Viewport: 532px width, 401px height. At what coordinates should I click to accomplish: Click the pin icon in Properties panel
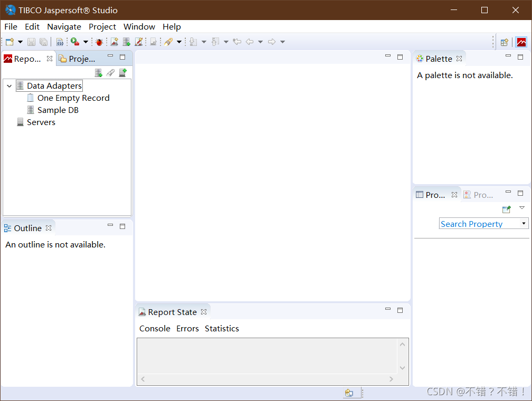pos(507,209)
